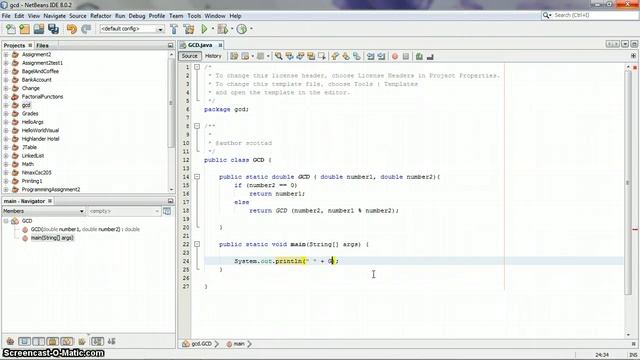Click the Shift Line Right editor icon
The width and height of the screenshot is (640, 360).
[381, 56]
